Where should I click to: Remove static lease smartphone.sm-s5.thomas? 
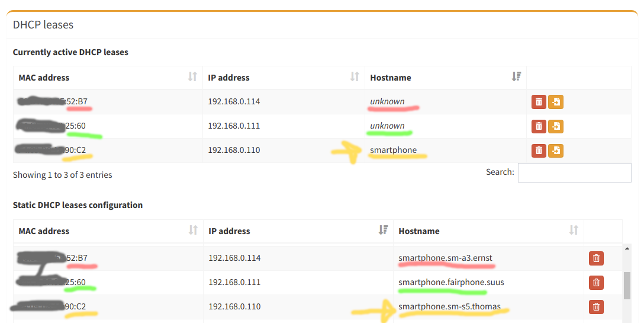click(x=596, y=306)
